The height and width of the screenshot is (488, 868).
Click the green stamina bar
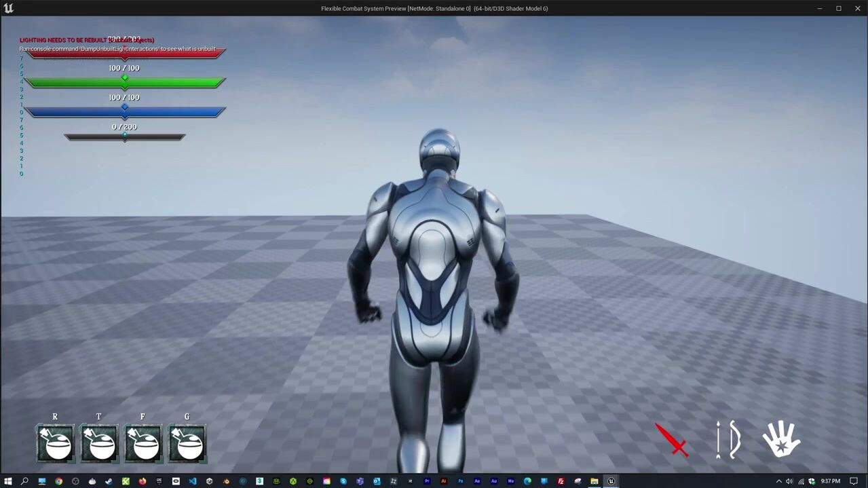[x=125, y=83]
